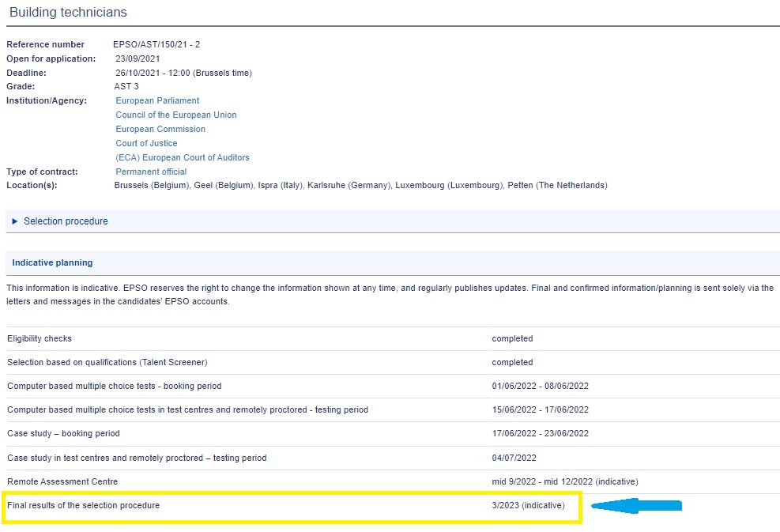Select the Eligibility checks row label
The height and width of the screenshot is (532, 780).
[40, 338]
